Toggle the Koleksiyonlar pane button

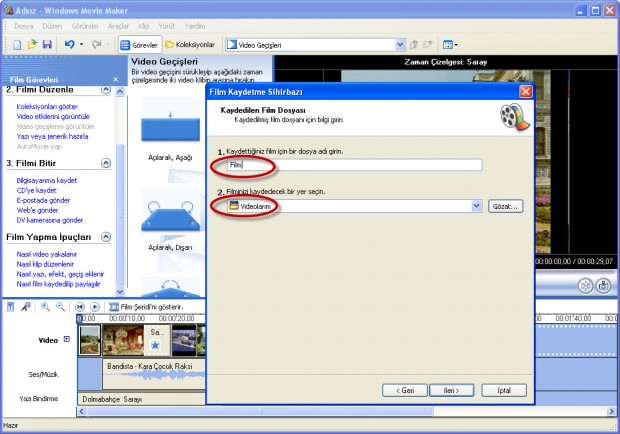tap(190, 45)
